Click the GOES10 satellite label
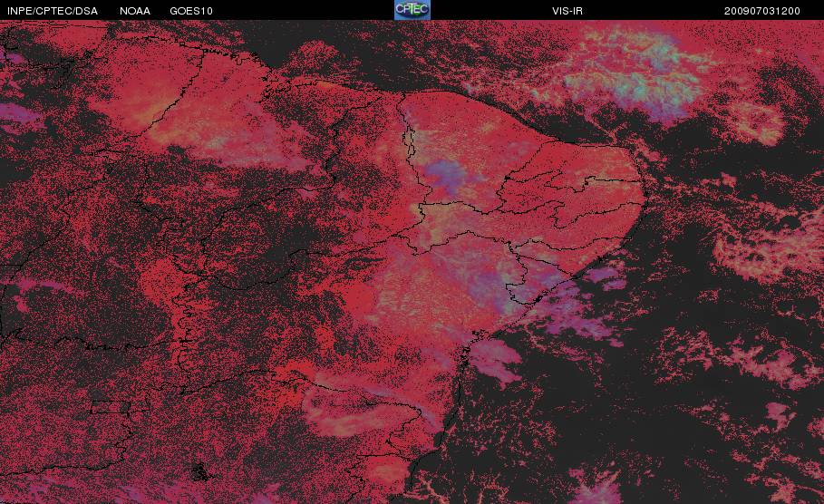Image resolution: width=824 pixels, height=504 pixels. (191, 11)
